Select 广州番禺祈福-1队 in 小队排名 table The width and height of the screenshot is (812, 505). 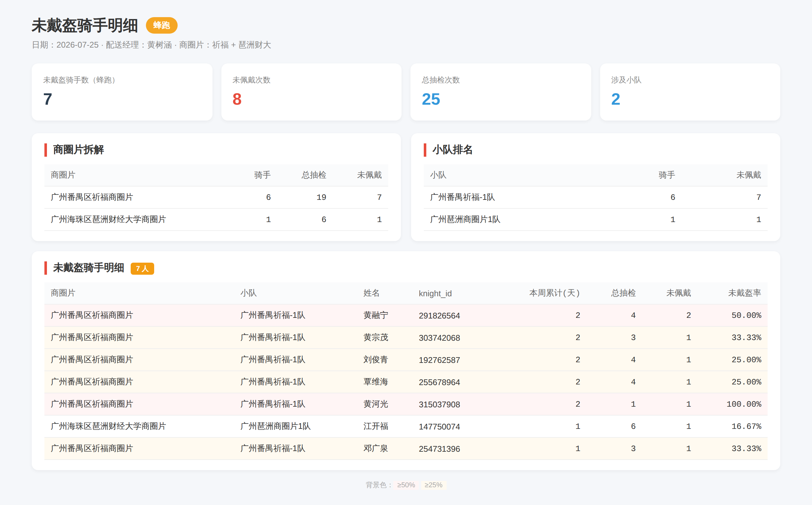pyautogui.click(x=462, y=197)
